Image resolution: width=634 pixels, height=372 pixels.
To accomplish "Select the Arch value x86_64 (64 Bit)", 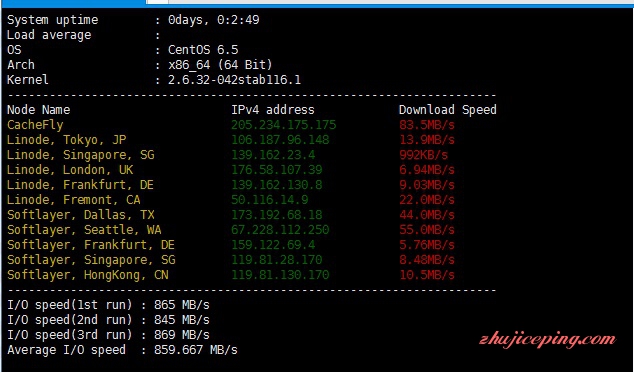I will click(220, 65).
